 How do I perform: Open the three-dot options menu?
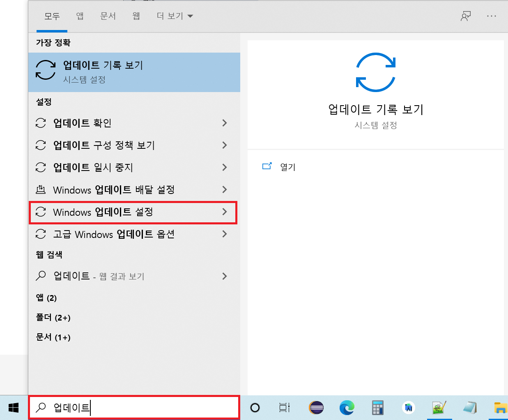[x=491, y=16]
